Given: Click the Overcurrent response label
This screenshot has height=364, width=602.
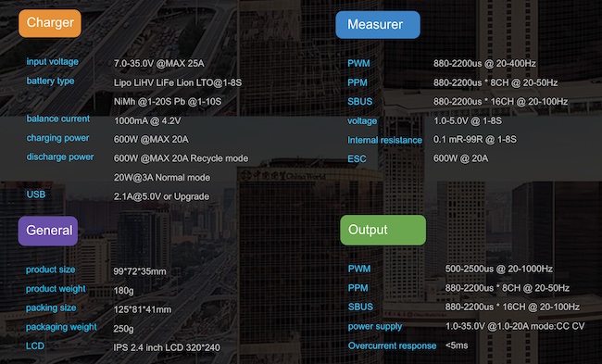Looking at the screenshot, I should tap(392, 346).
